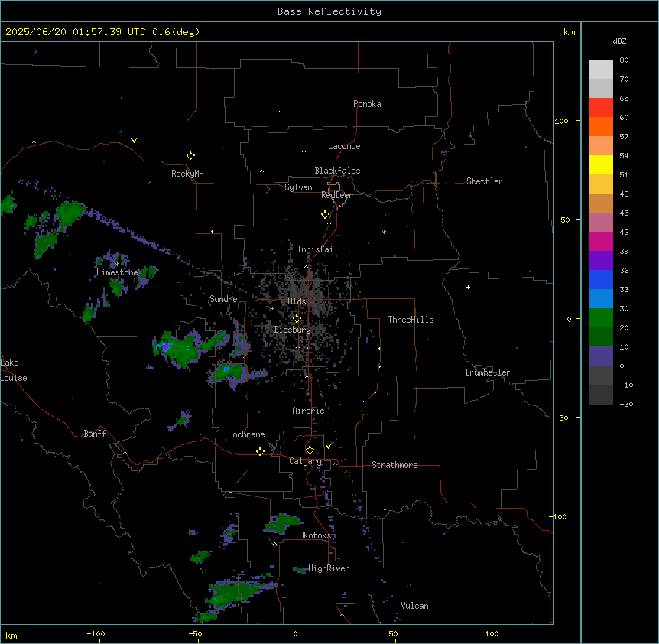Viewport: 659px width, 644px height.
Task: Pick the magenta 39-42 dBZ swatch
Action: 601,241
